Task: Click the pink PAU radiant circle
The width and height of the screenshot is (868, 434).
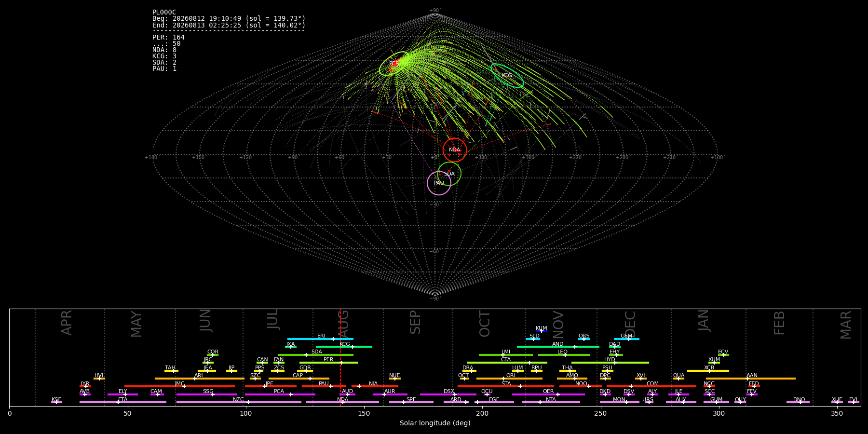Action: 439,183
